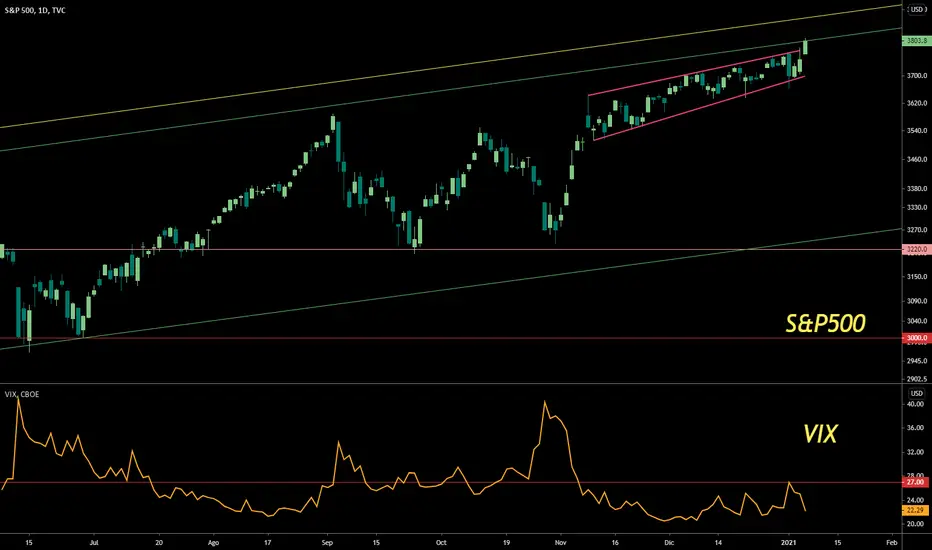Image resolution: width=932 pixels, height=550 pixels.
Task: Click the 3700.0 price axis label
Action: [x=917, y=76]
